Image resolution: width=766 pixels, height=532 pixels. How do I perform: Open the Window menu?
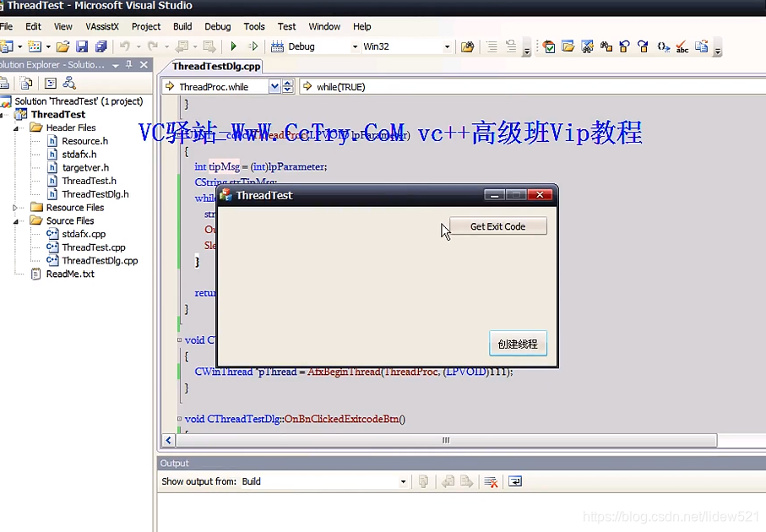324,26
